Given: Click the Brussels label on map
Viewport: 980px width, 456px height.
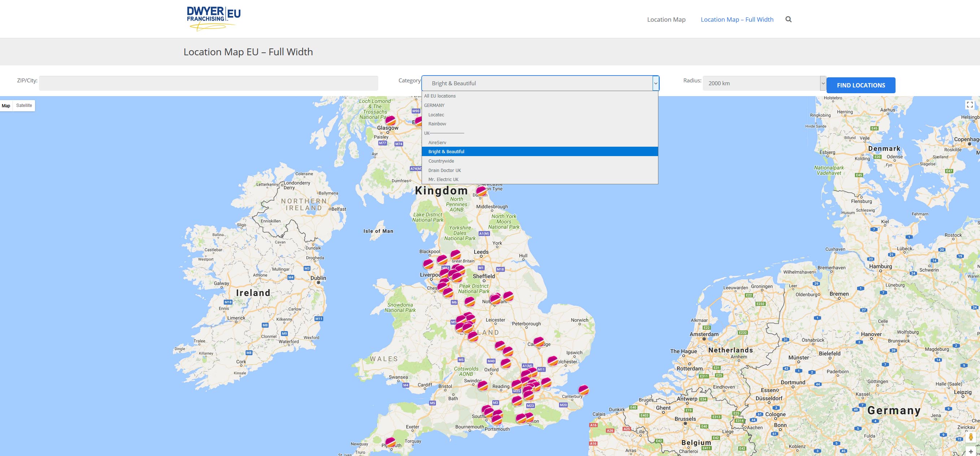Looking at the screenshot, I should point(685,419).
